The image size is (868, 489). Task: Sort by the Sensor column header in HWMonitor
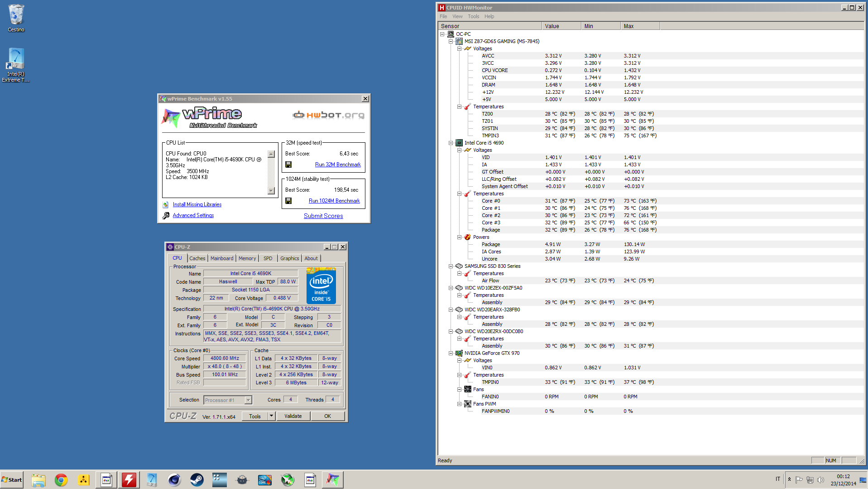[490, 26]
